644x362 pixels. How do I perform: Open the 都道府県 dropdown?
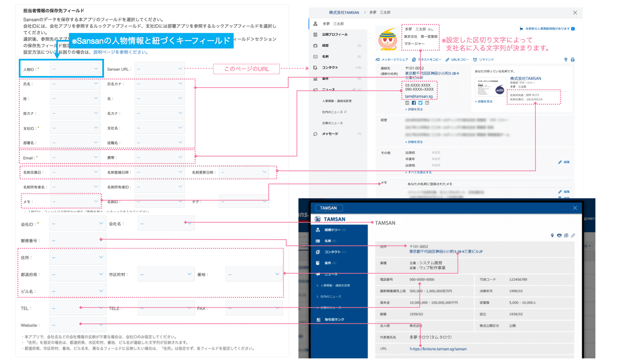point(78,274)
